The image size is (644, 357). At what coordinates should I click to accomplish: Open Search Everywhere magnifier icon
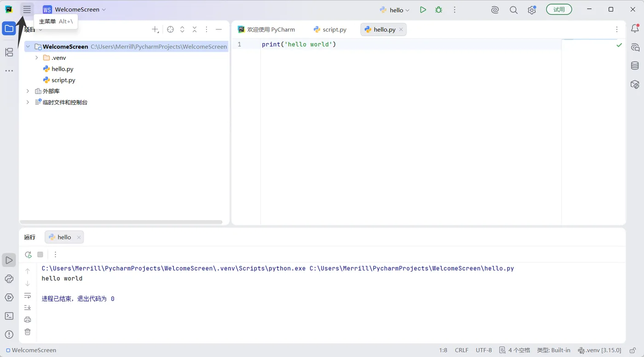tap(514, 10)
